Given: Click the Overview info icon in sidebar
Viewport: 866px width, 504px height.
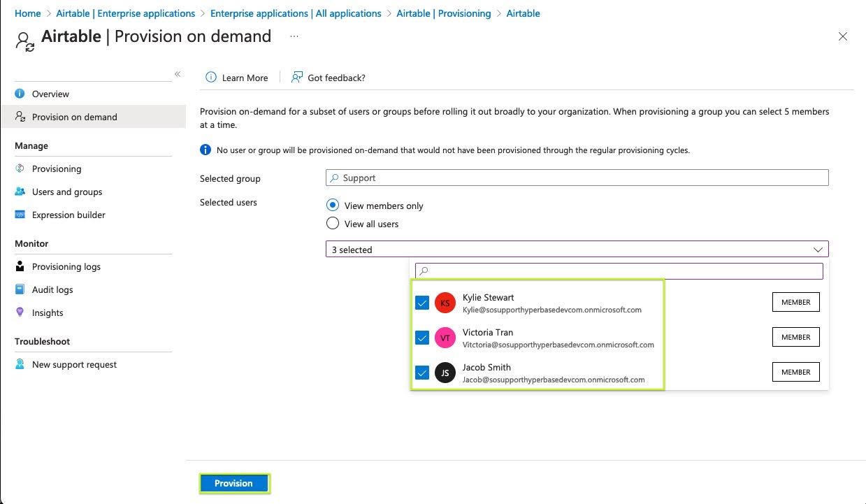Looking at the screenshot, I should coord(20,94).
